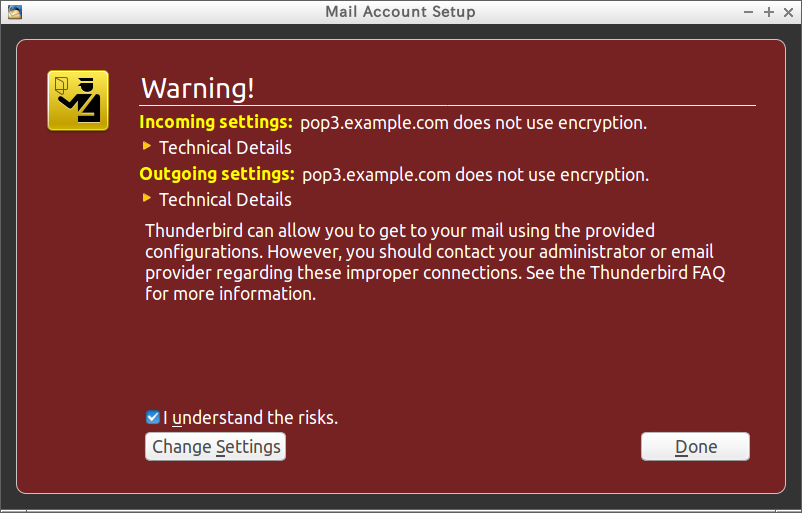This screenshot has height=513, width=802.
Task: Tick the understand the risks checkbox
Action: click(153, 417)
